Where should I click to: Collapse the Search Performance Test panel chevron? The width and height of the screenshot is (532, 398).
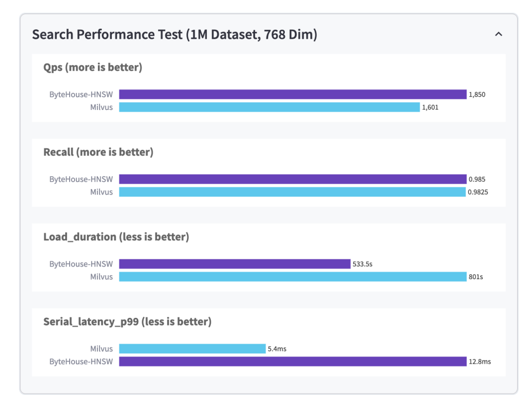point(498,35)
